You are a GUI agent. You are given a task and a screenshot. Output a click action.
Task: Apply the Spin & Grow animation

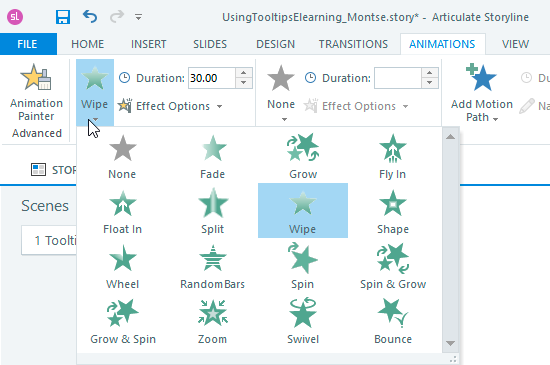tap(393, 266)
